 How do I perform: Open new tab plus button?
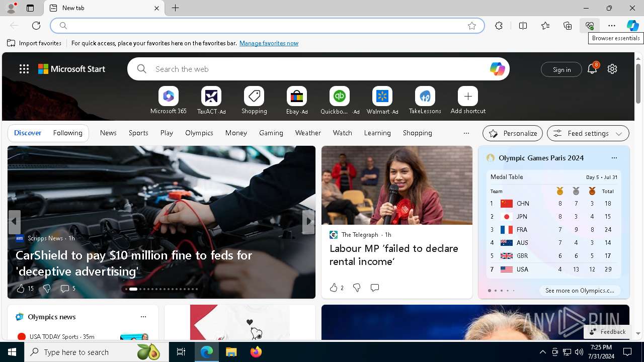coord(175,8)
